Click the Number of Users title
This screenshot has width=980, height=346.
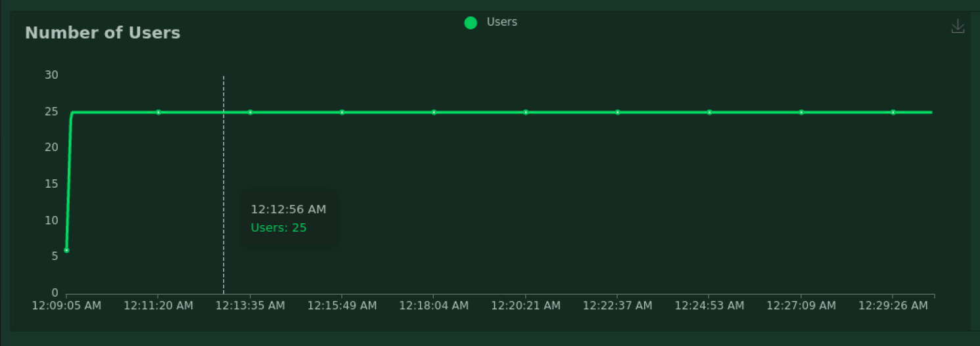[x=103, y=33]
